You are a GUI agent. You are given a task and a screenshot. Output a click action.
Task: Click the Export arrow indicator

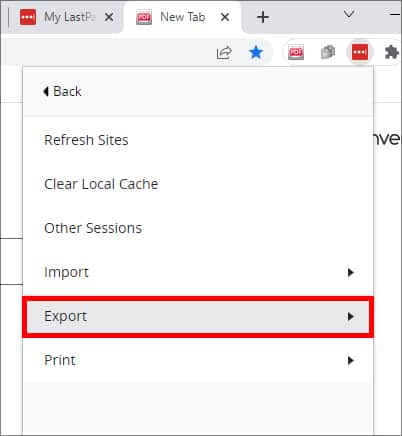pos(350,316)
